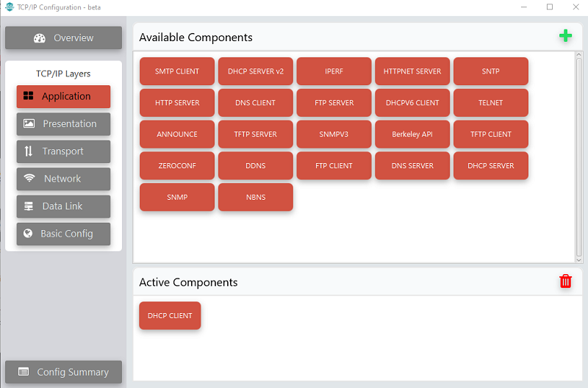Select the HTTPNET SERVER component
The image size is (588, 388).
coord(412,71)
